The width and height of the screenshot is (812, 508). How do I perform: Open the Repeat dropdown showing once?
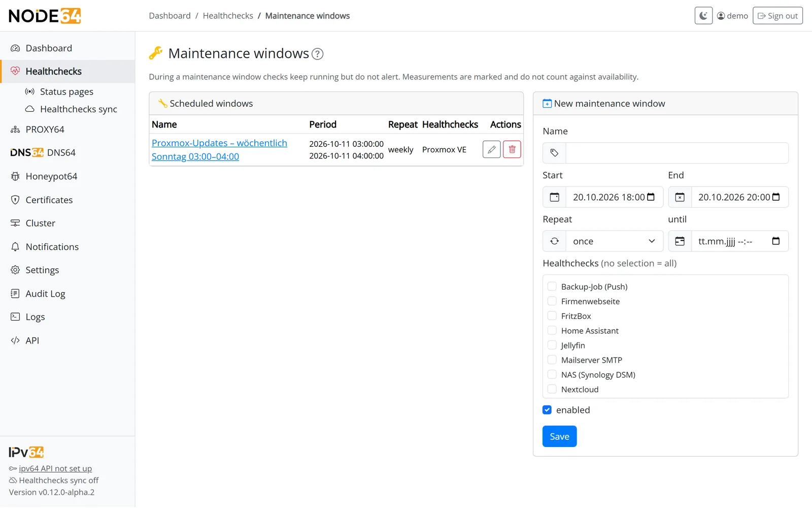point(614,241)
